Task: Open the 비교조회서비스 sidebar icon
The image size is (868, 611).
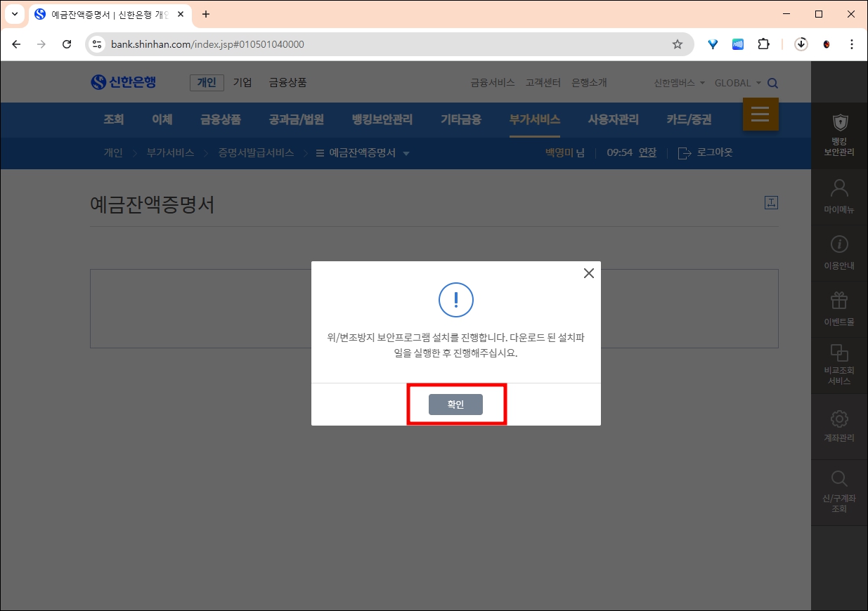Action: [x=839, y=355]
